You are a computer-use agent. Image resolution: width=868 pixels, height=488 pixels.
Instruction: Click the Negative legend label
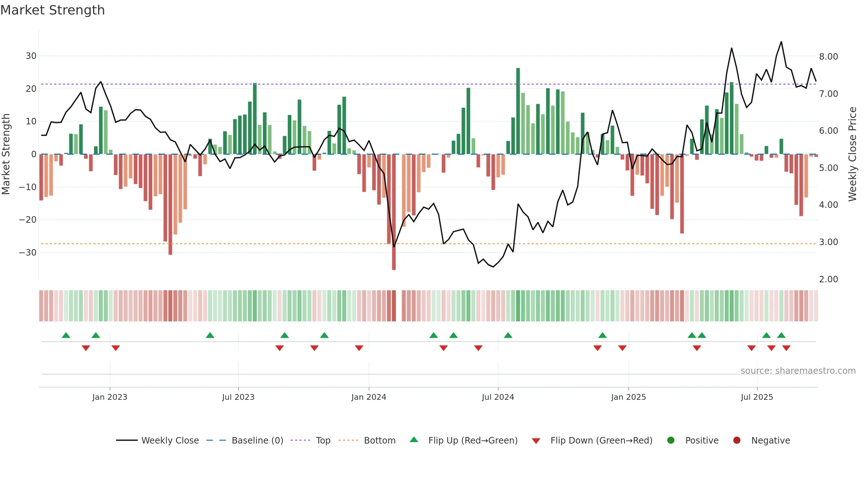pos(771,440)
